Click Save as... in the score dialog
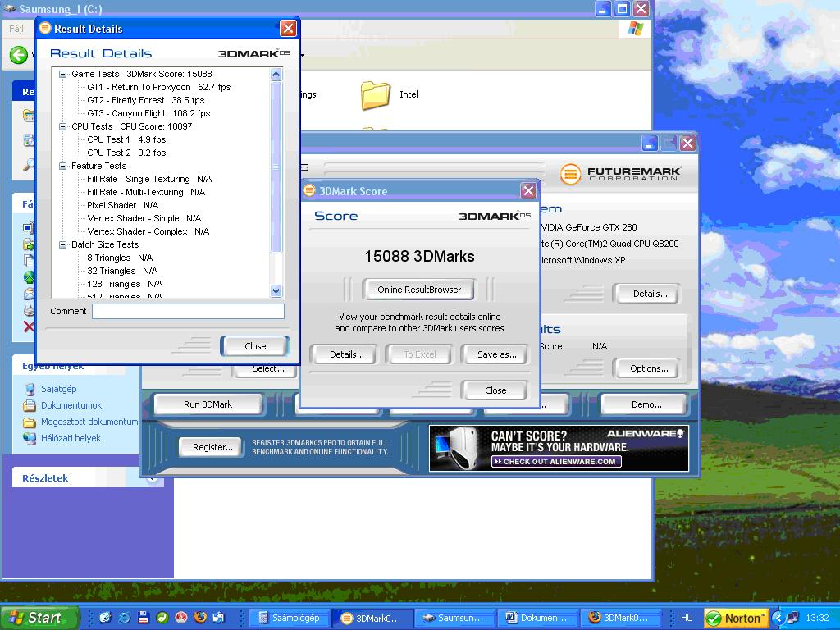840x630 pixels. pyautogui.click(x=496, y=354)
